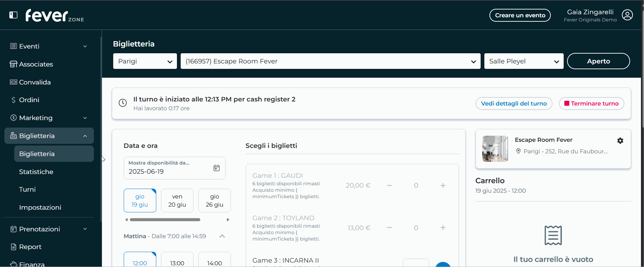
Task: Click the location pin icon near Parigi address
Action: (518, 151)
